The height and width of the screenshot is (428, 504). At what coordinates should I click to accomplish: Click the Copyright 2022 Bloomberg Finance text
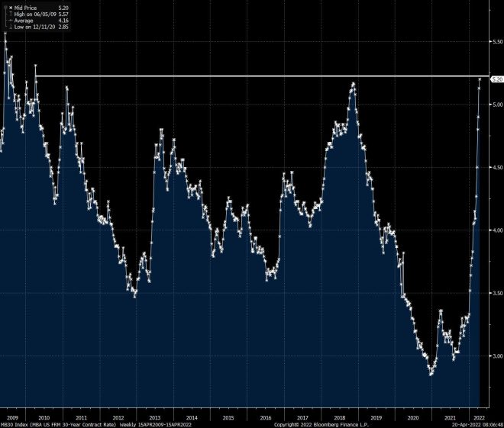point(321,424)
